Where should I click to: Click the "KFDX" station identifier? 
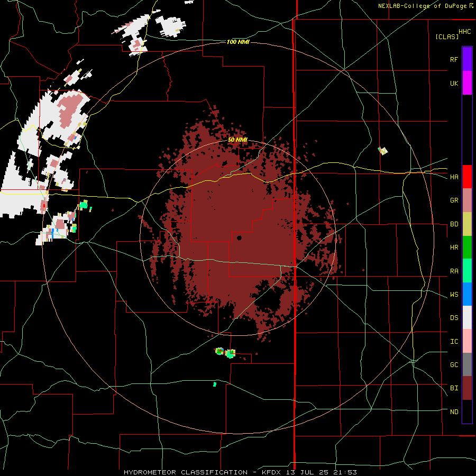point(270,472)
